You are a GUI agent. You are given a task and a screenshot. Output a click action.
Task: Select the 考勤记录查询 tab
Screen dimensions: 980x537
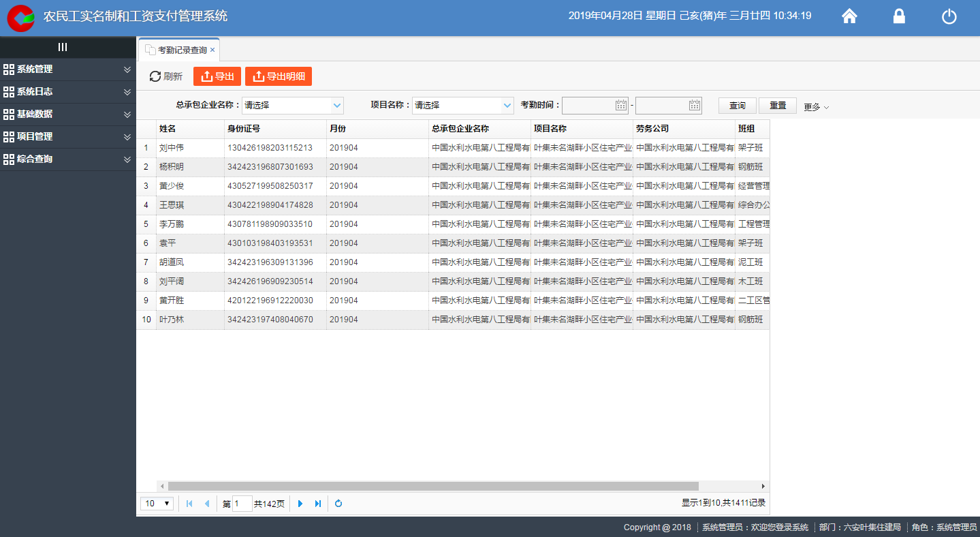178,50
